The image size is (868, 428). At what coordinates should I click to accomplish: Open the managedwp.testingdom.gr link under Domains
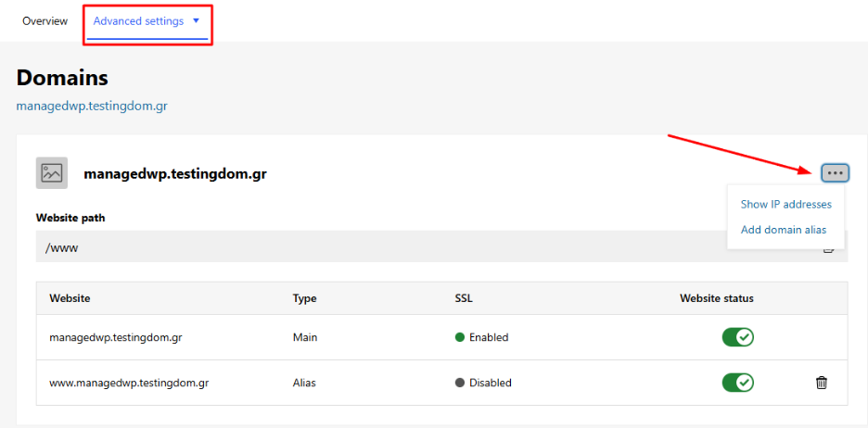[x=92, y=106]
